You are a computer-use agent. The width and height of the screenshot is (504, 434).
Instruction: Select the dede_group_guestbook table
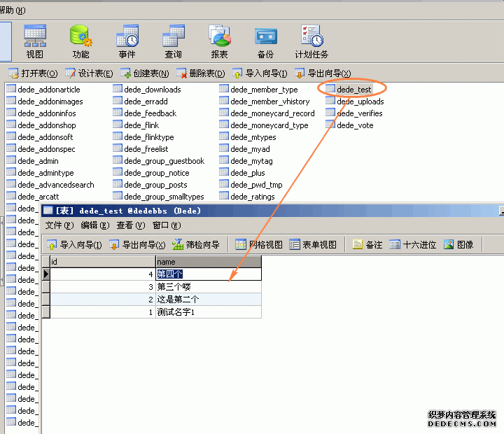tap(159, 161)
